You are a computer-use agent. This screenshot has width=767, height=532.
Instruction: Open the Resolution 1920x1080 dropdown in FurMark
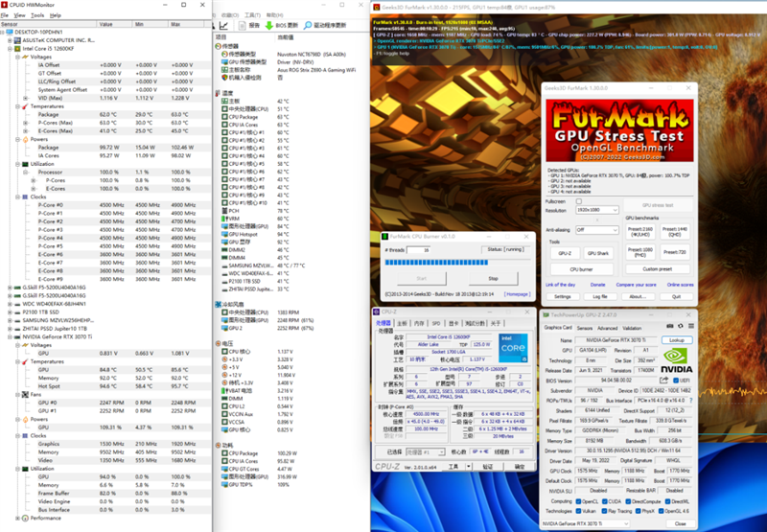click(597, 210)
